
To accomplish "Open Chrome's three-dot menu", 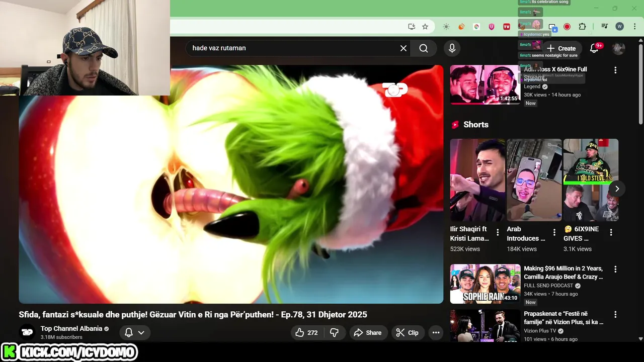I will [x=634, y=27].
